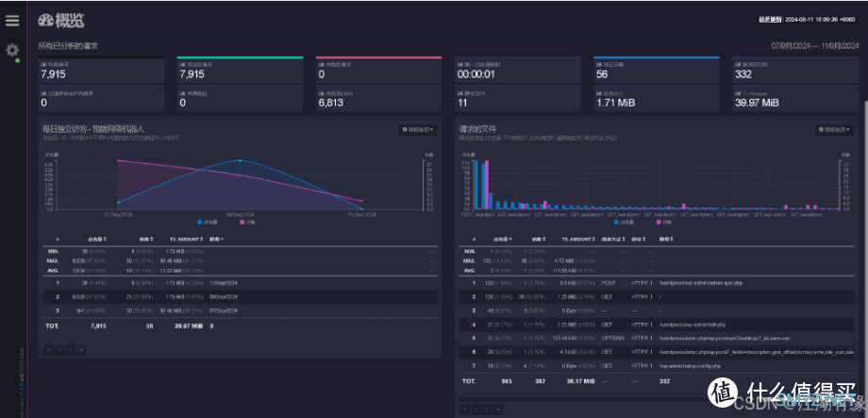Click the unique visitors 56 card

(x=657, y=71)
